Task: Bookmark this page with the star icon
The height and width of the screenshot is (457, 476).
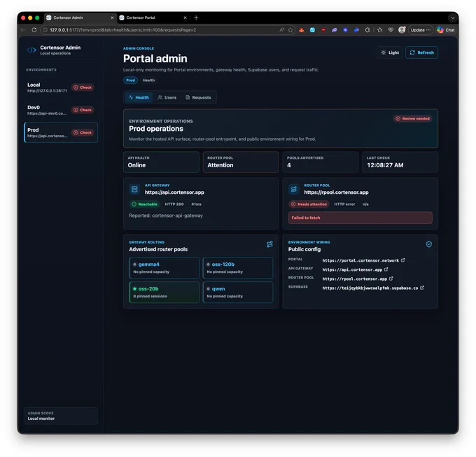Action: coord(290,29)
